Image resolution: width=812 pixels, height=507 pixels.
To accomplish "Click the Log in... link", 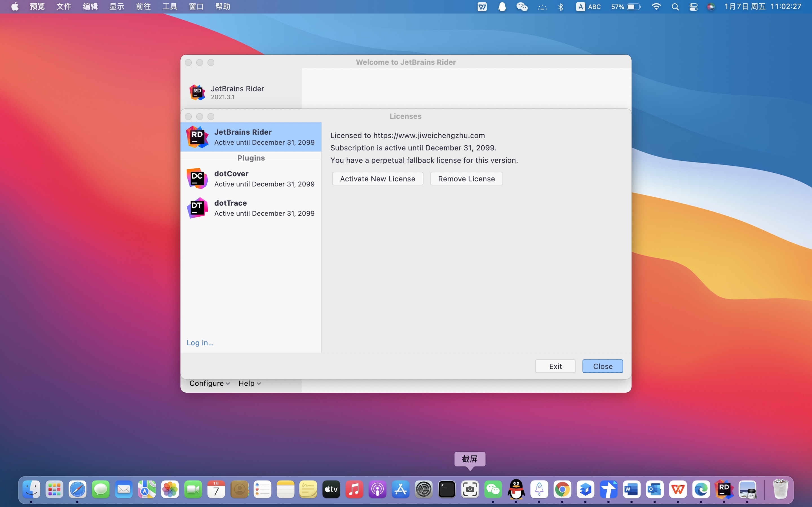I will click(200, 343).
